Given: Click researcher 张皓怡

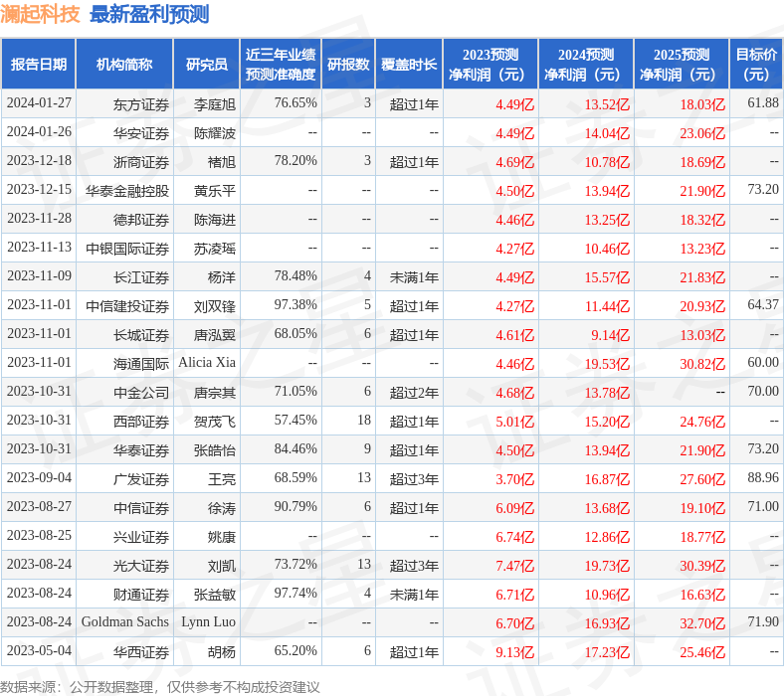Looking at the screenshot, I should pos(215,450).
